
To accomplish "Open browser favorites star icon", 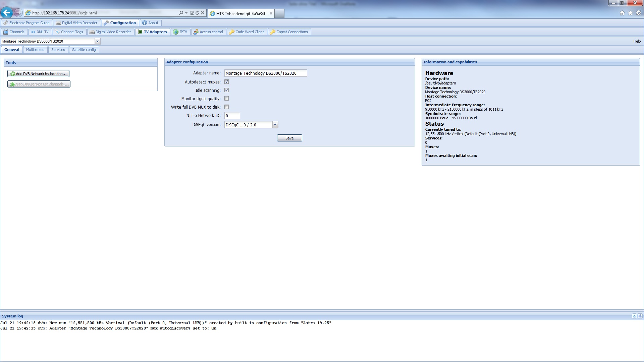I will click(x=630, y=13).
